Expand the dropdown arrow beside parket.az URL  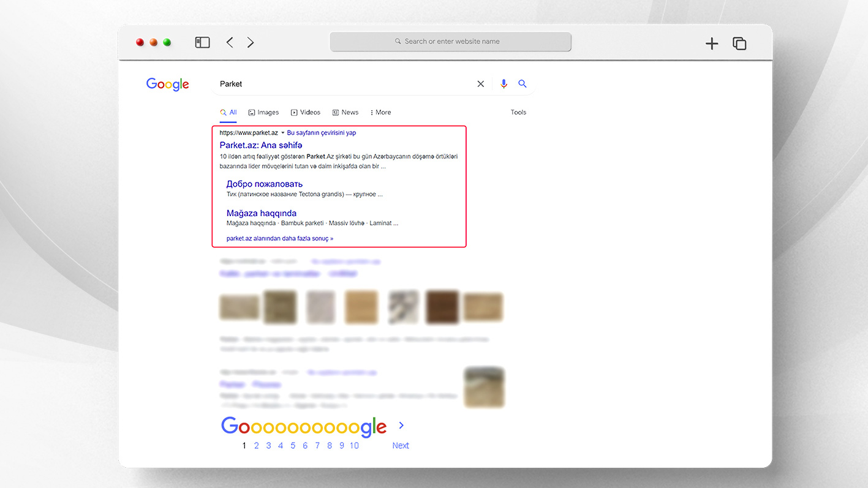coord(282,133)
